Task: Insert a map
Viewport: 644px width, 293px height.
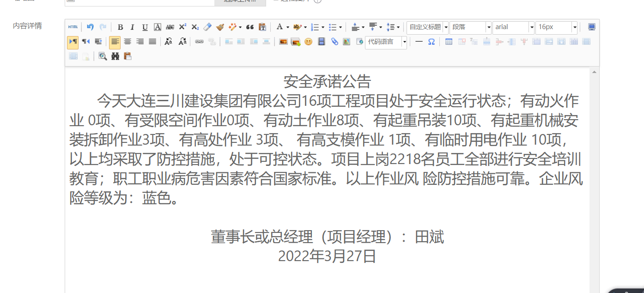Action: 346,42
